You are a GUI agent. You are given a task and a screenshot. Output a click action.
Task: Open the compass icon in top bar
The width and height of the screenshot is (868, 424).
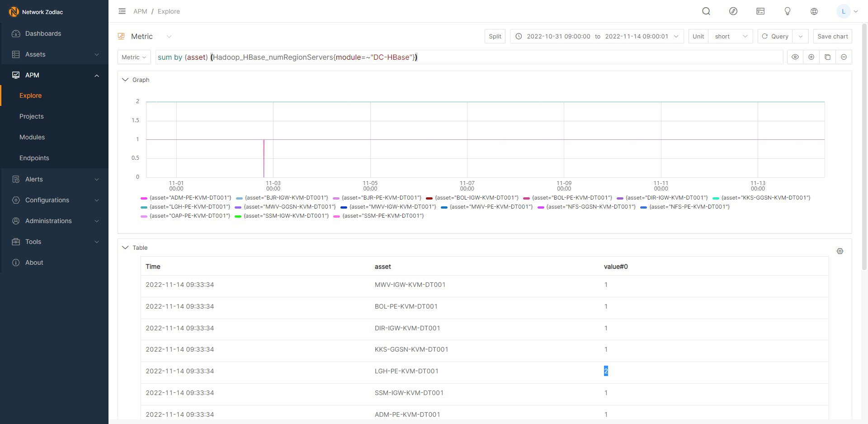[x=733, y=11]
